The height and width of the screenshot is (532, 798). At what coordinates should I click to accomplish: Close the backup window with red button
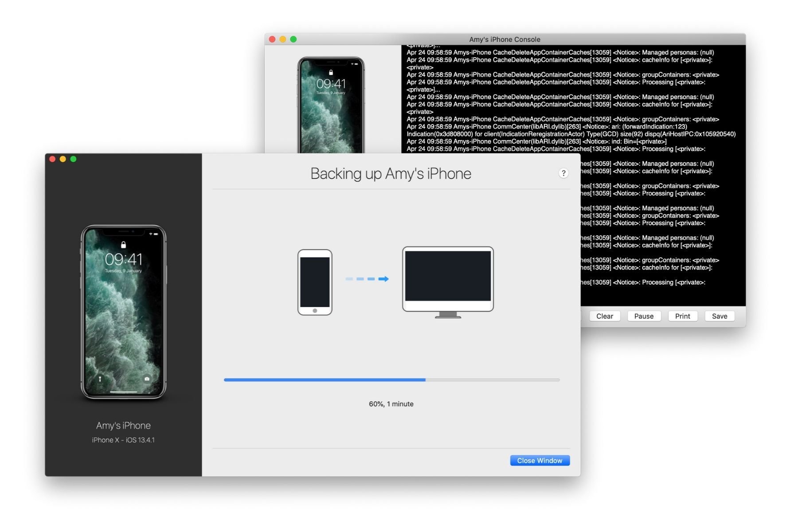(x=52, y=159)
